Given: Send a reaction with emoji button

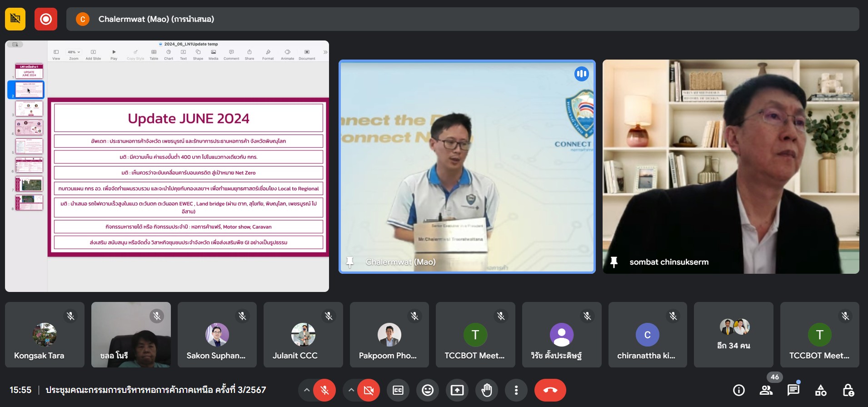Looking at the screenshot, I should pyautogui.click(x=427, y=390).
